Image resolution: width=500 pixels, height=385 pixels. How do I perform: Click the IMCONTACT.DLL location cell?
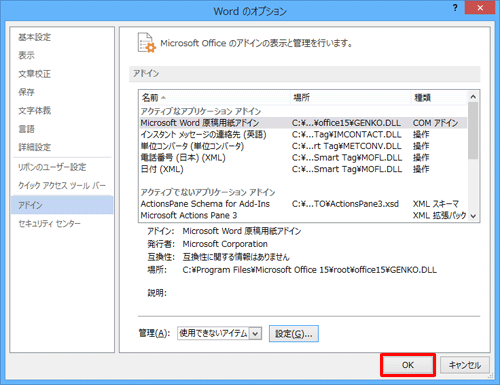(x=347, y=135)
